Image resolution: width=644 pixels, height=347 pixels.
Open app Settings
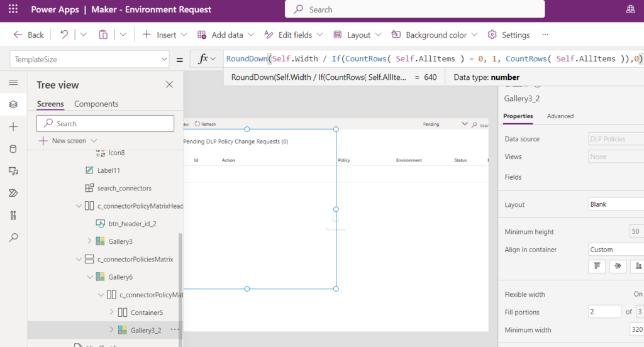508,35
